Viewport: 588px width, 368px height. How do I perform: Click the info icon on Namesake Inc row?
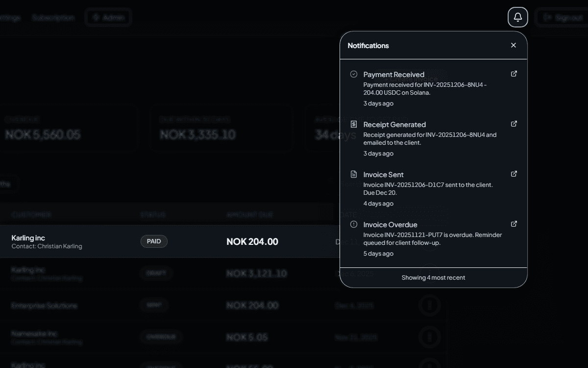430,337
